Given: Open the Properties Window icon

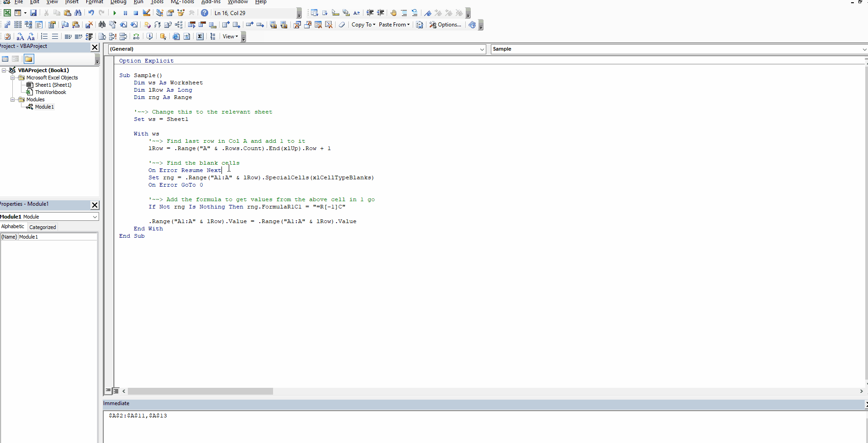Looking at the screenshot, I should [x=170, y=13].
